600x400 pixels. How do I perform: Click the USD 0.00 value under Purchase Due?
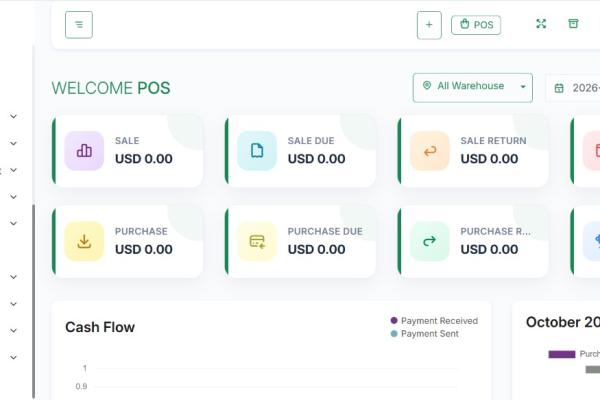tap(316, 249)
